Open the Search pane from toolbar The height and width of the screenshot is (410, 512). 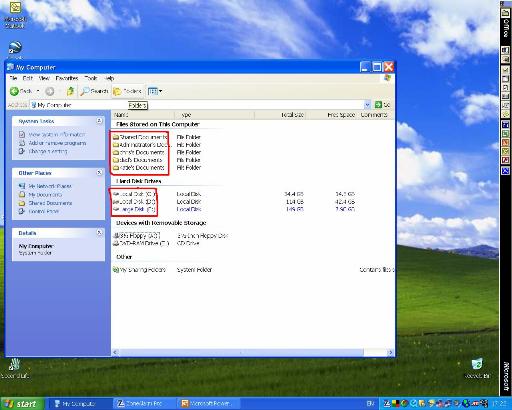(x=95, y=91)
